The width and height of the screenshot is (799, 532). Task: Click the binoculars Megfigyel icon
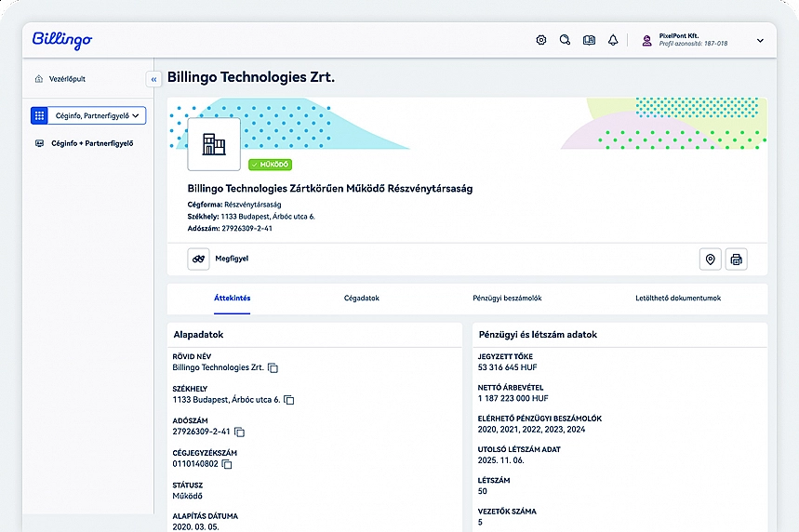(199, 259)
